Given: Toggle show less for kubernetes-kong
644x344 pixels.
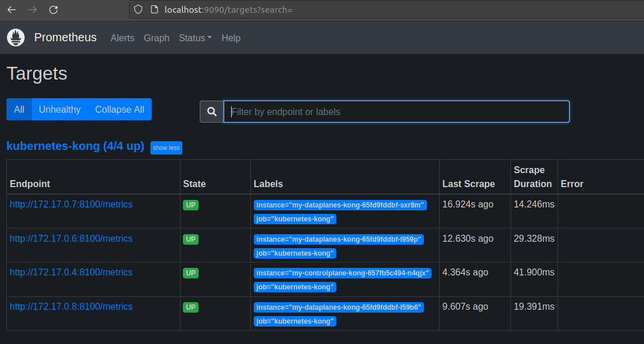Looking at the screenshot, I should [x=166, y=148].
